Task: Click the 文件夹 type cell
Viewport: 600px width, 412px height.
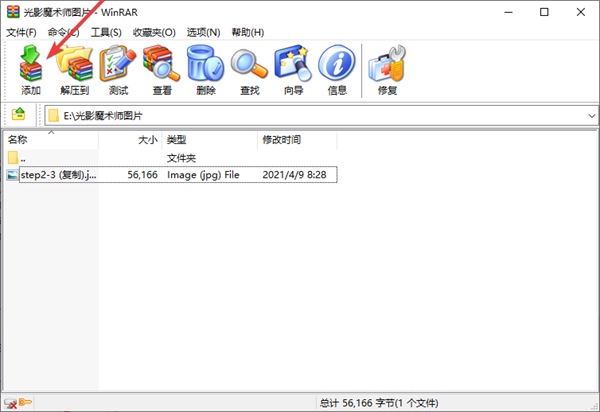Action: tap(181, 158)
